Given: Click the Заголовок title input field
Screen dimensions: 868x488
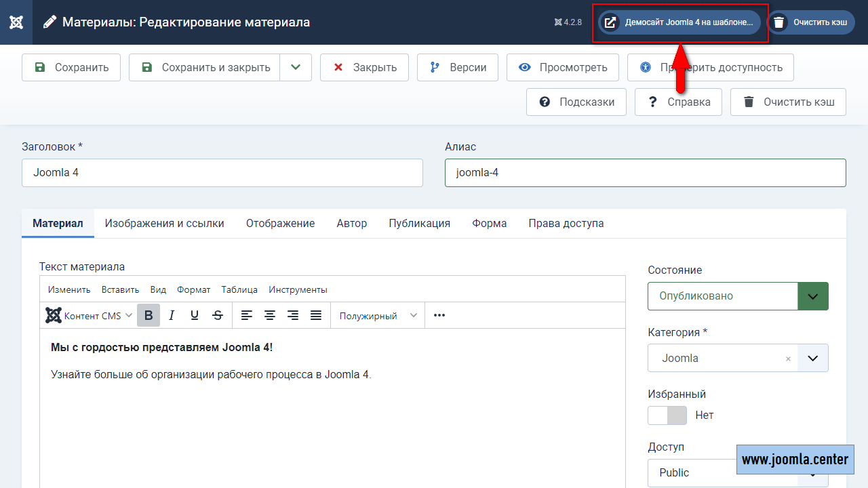Looking at the screenshot, I should (222, 173).
